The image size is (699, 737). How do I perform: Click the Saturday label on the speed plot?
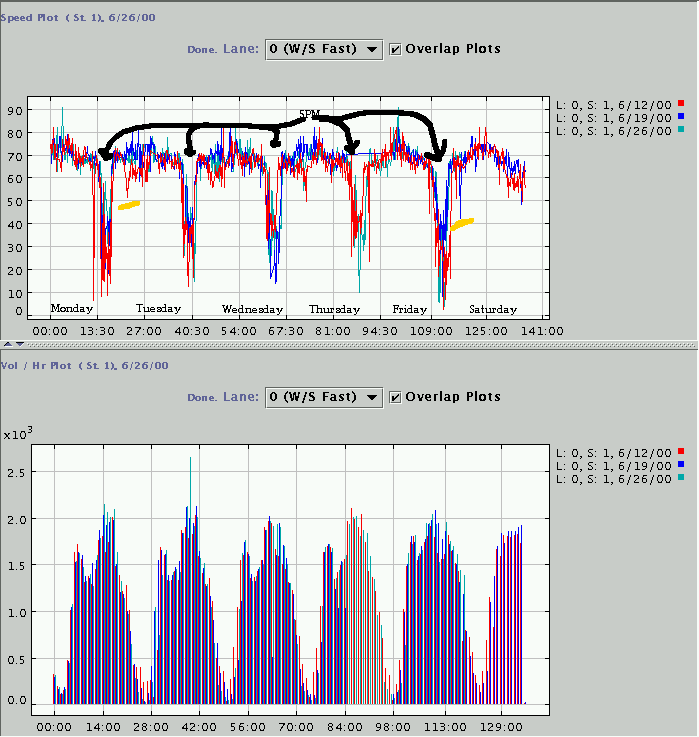coord(493,309)
